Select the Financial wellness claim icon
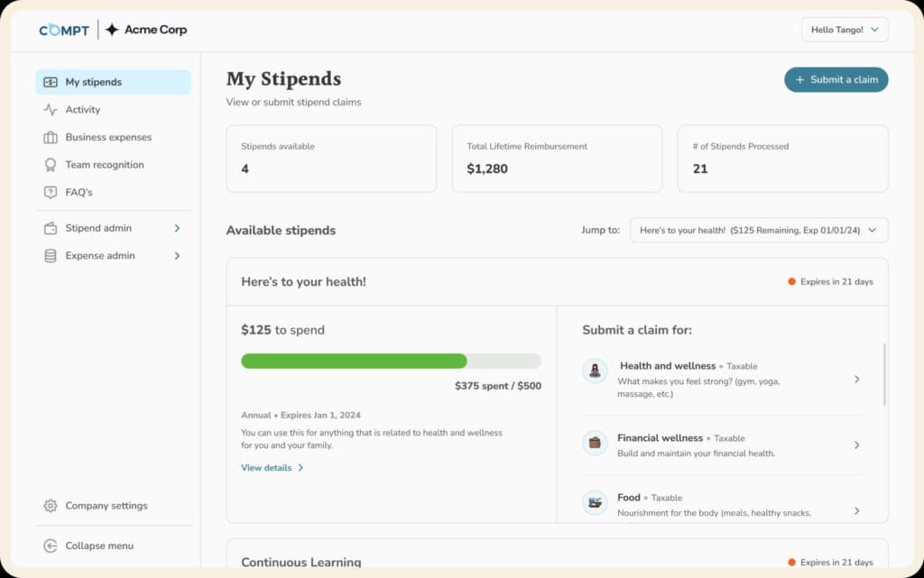Image resolution: width=924 pixels, height=578 pixels. tap(595, 444)
